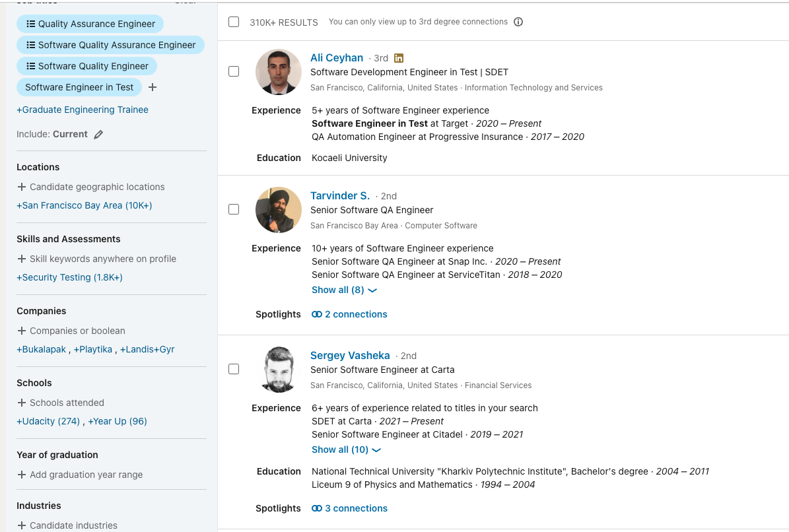This screenshot has height=532, width=789.
Task: Add San Francisco Bay Area location suggestion
Action: [84, 205]
